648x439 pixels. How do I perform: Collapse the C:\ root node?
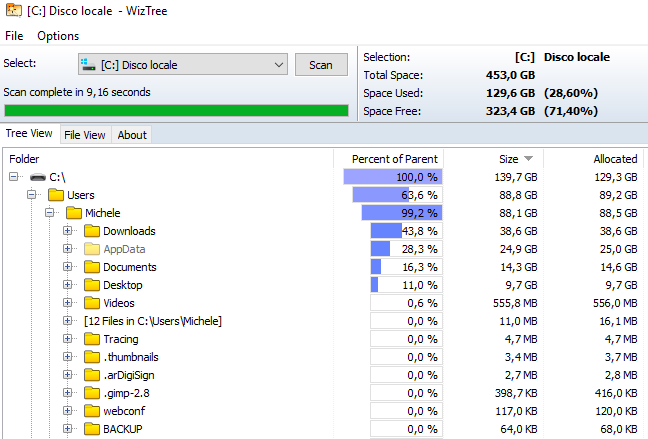[x=14, y=177]
